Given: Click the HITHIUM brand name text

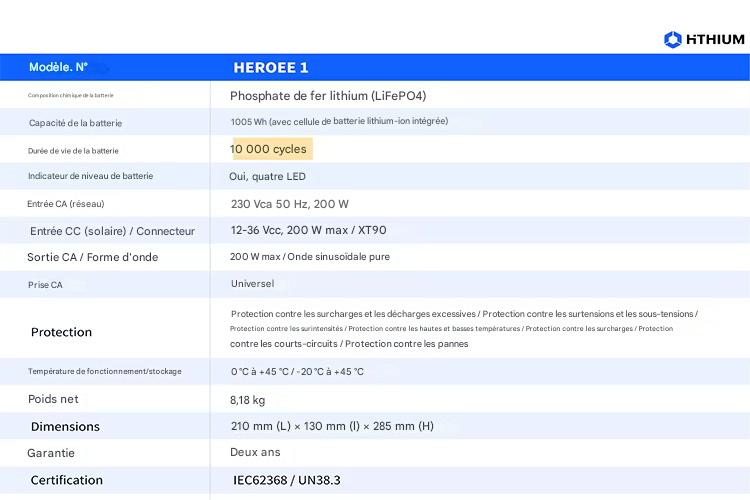Looking at the screenshot, I should 715,39.
